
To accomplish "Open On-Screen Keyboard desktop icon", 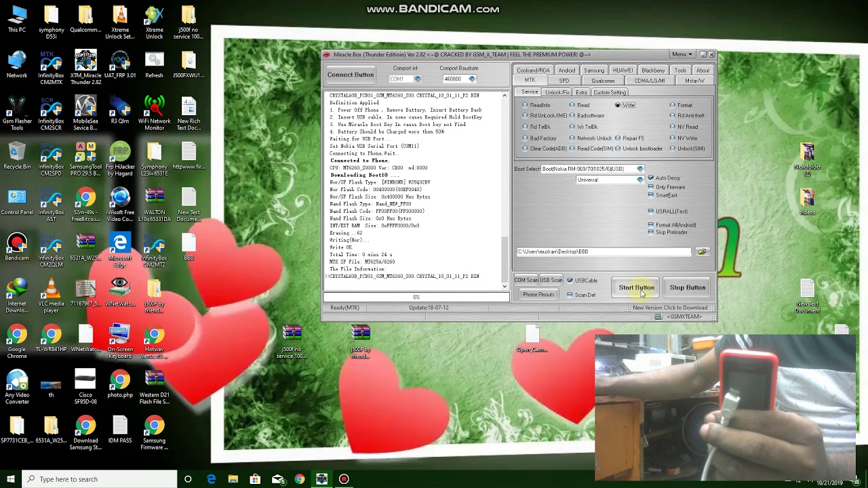I will click(x=120, y=342).
